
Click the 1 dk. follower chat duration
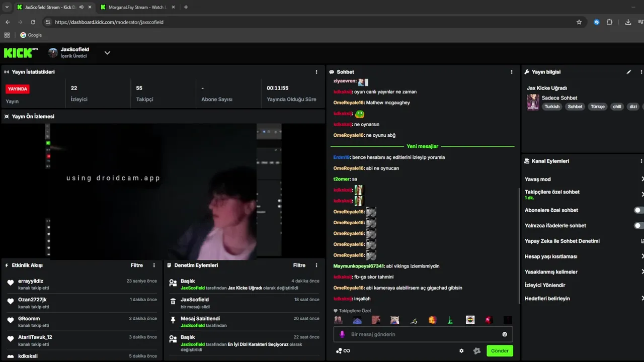[x=529, y=198]
